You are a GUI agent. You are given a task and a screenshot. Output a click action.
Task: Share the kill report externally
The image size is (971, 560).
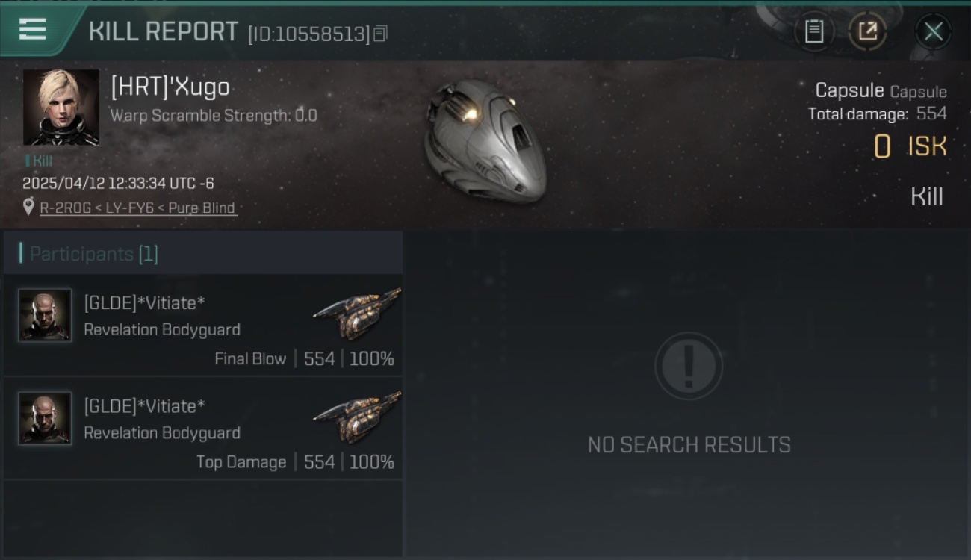[867, 31]
